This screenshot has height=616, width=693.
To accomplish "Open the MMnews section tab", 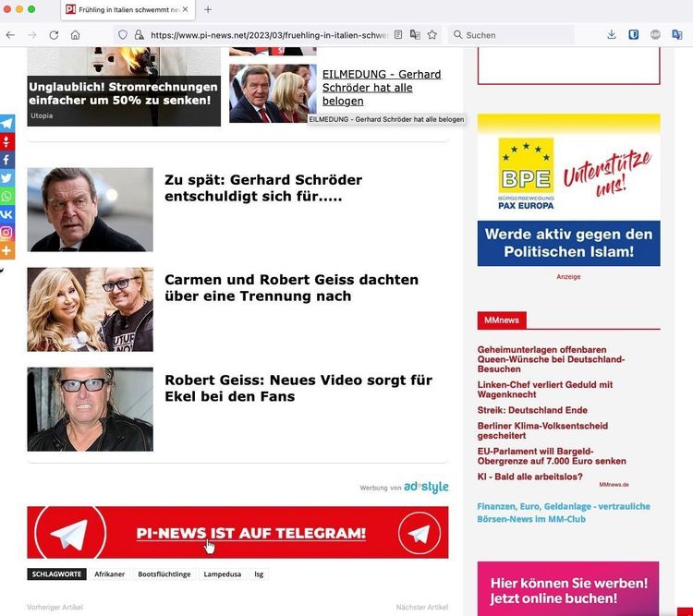I will click(502, 320).
